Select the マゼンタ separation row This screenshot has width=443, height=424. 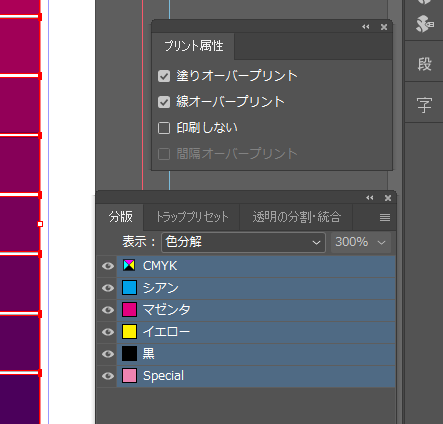pyautogui.click(x=256, y=310)
